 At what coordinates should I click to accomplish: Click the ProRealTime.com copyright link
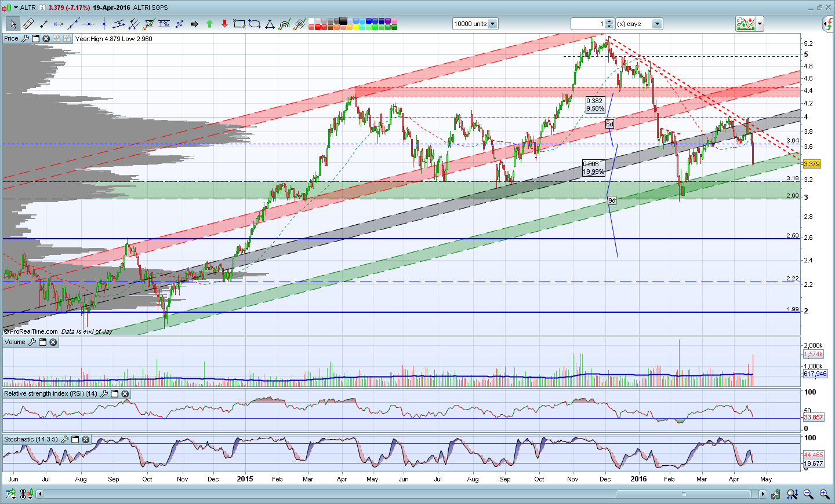pyautogui.click(x=31, y=331)
